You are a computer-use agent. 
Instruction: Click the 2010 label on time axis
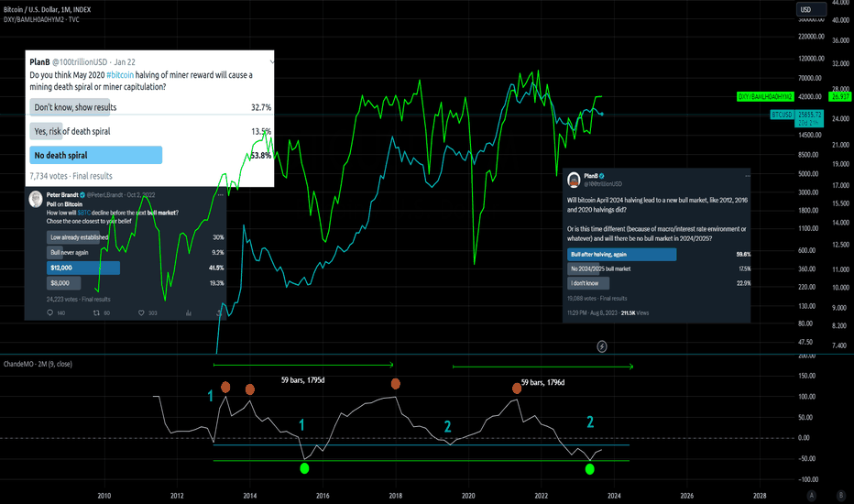104,495
